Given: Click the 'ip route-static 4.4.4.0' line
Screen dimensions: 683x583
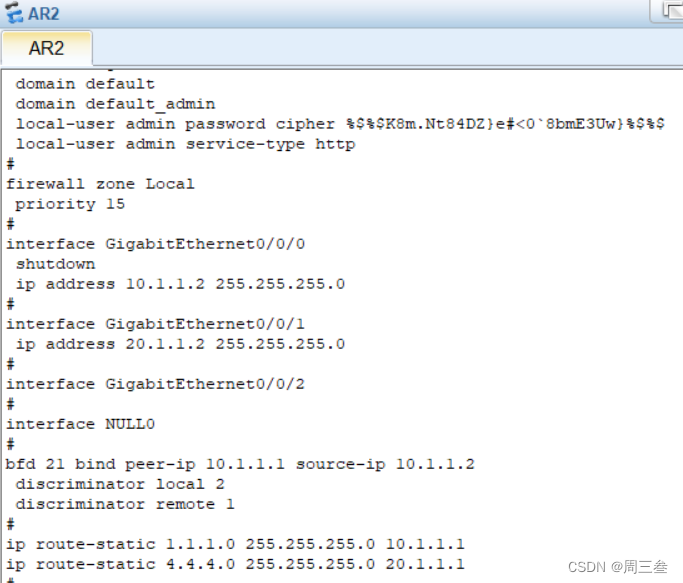Looking at the screenshot, I should pos(235,564).
